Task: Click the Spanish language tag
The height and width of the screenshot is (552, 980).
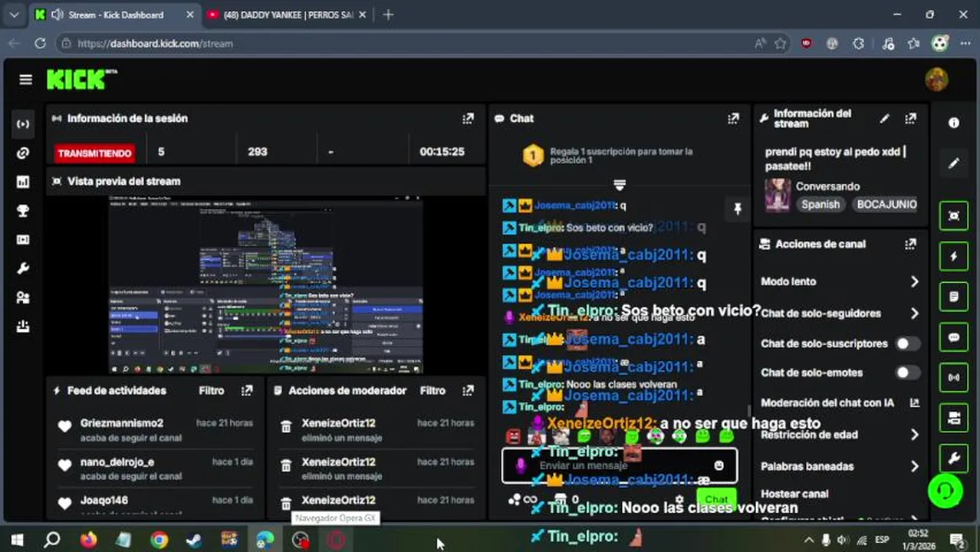Action: pyautogui.click(x=821, y=205)
